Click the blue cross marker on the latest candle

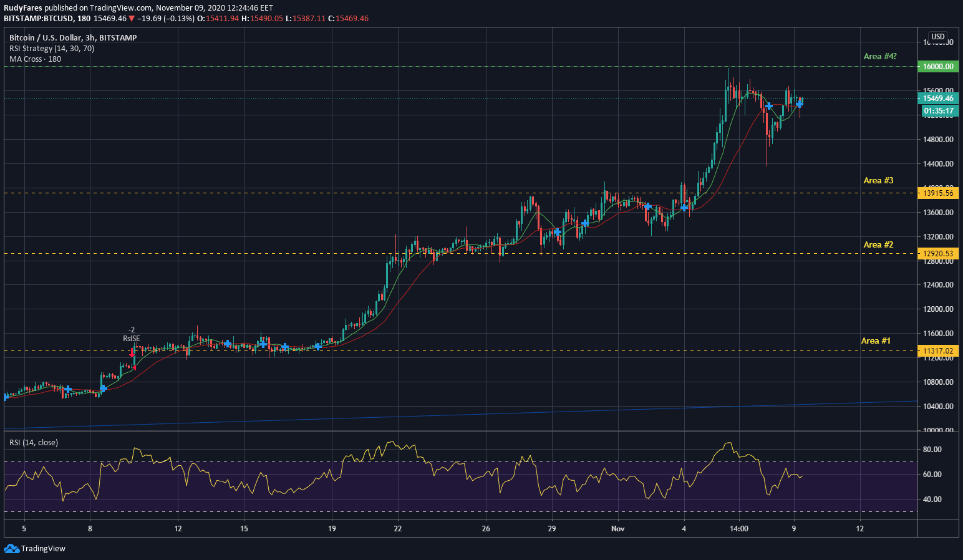pyautogui.click(x=800, y=104)
